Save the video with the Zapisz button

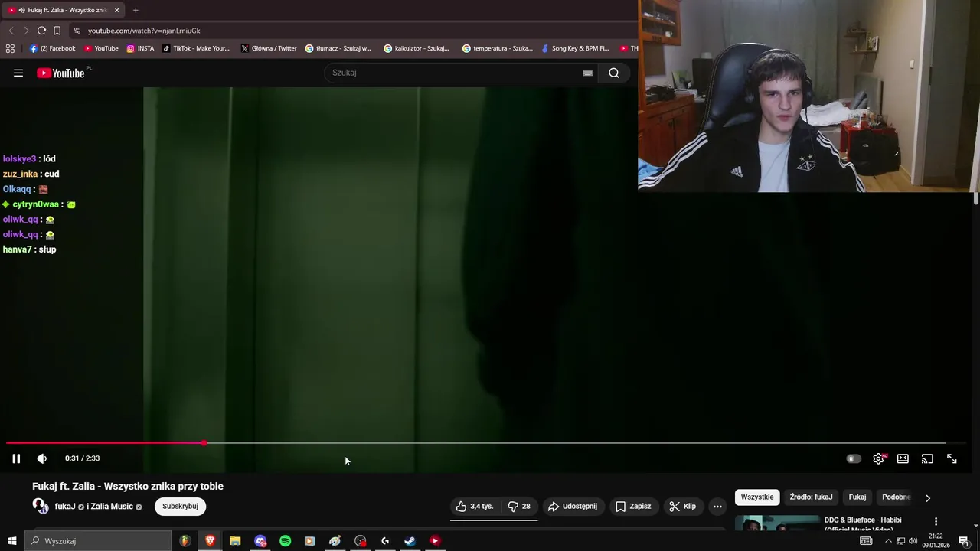[633, 507]
